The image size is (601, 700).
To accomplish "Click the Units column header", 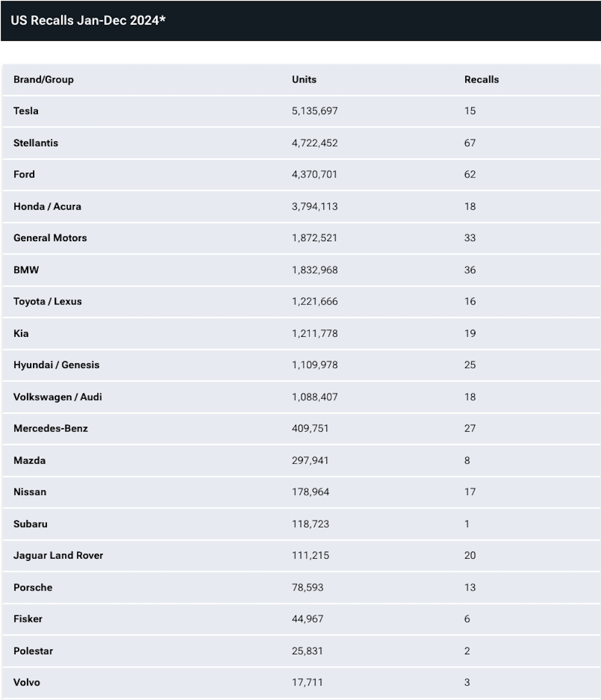I will (304, 79).
